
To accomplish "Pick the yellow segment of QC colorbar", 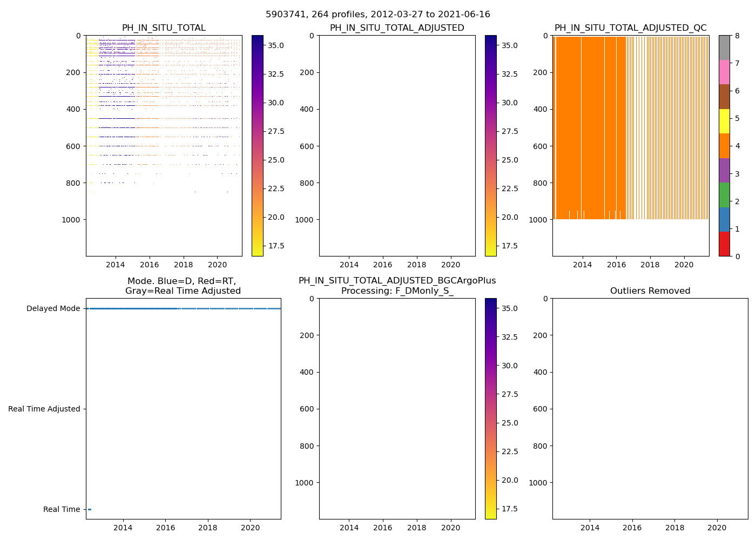I will point(724,121).
